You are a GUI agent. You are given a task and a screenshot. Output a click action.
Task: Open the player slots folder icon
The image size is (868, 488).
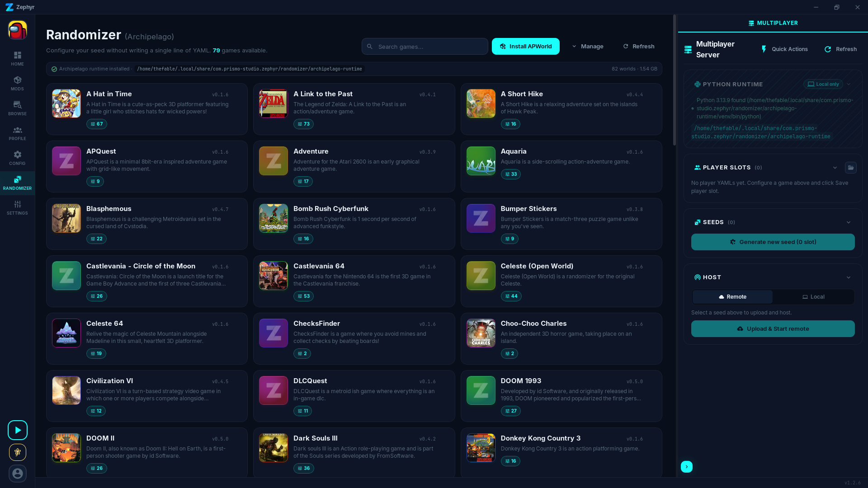click(851, 168)
